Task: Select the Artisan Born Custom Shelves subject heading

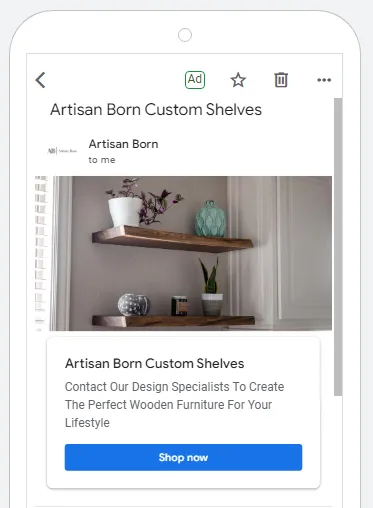Action: pos(156,110)
